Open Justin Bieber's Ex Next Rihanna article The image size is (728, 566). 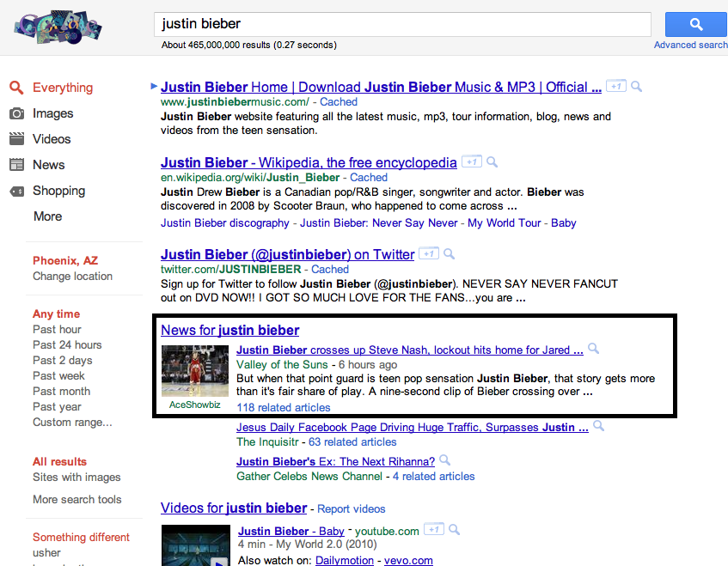tap(336, 461)
